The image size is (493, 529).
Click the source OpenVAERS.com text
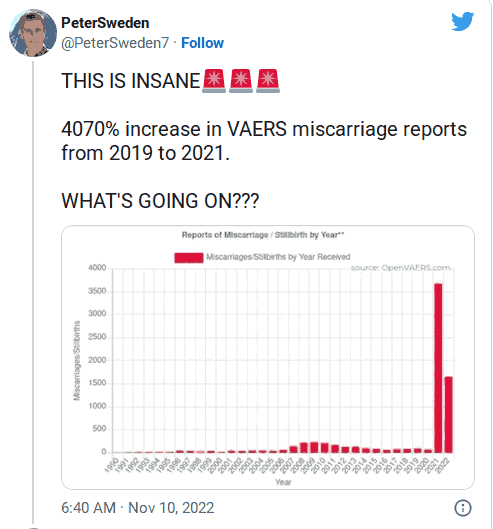(401, 268)
